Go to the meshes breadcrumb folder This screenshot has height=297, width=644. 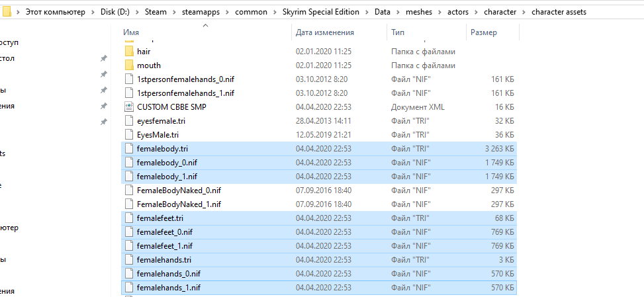click(x=418, y=12)
